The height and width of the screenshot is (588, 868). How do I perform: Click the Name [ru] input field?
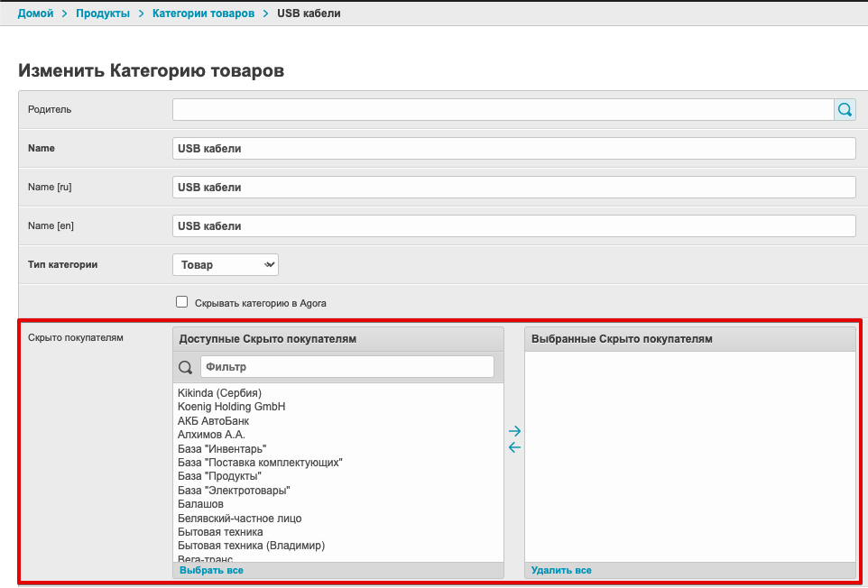pos(512,187)
